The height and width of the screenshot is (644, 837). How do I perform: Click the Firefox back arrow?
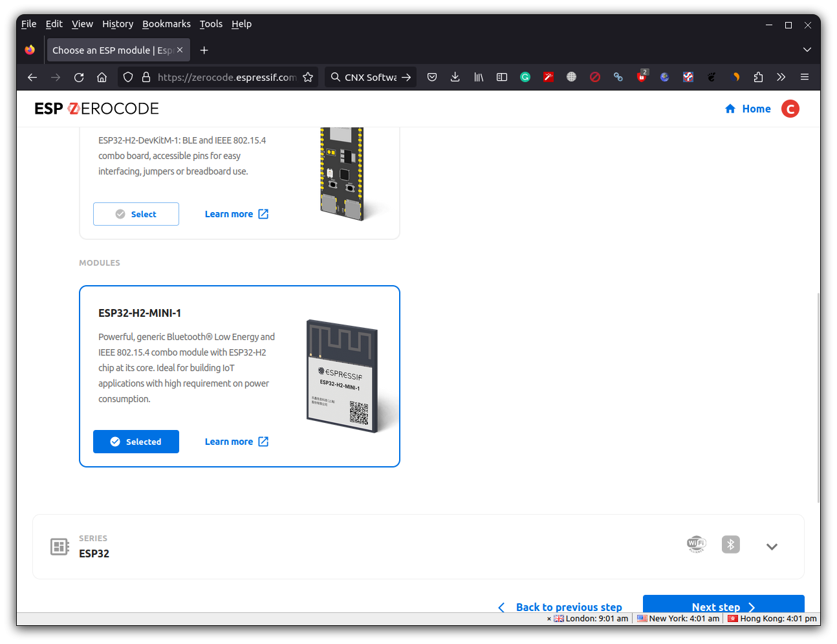(x=32, y=77)
